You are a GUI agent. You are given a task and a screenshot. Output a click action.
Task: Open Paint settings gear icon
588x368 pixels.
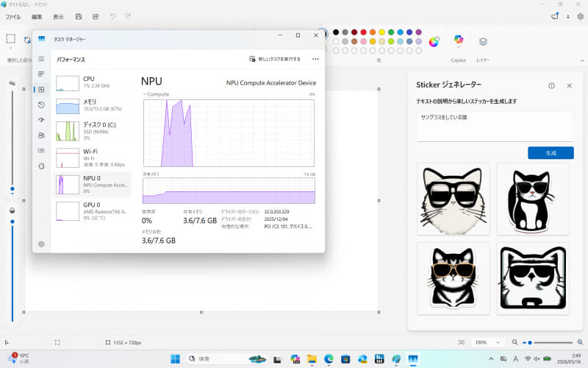click(x=580, y=16)
